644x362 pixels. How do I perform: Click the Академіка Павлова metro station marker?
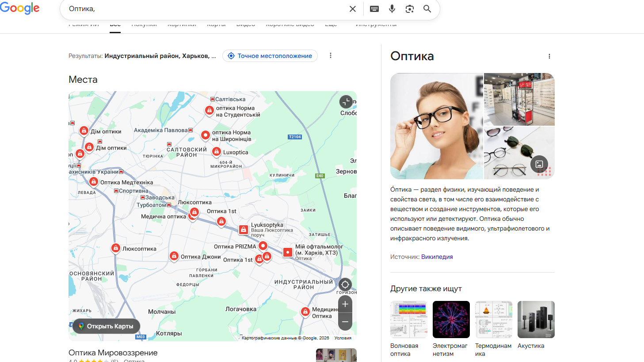(191, 130)
